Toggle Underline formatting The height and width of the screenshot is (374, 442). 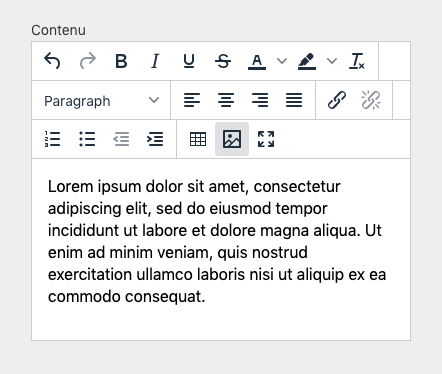[189, 61]
